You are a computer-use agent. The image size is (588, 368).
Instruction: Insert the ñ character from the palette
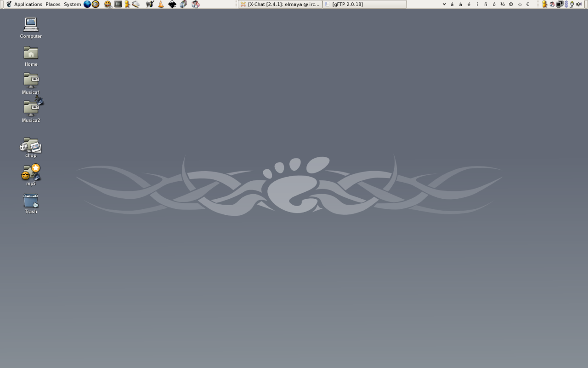(x=486, y=4)
